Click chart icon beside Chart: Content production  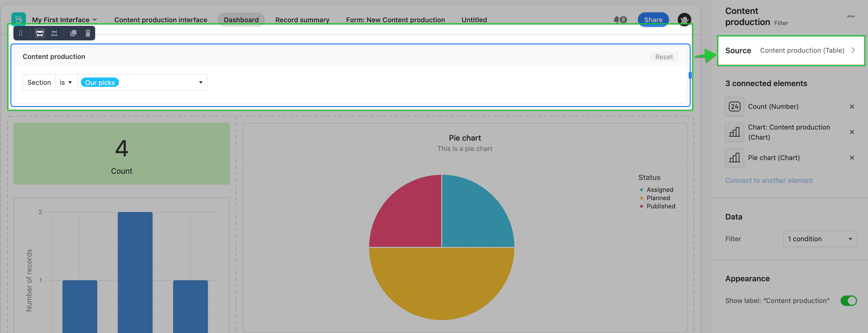pyautogui.click(x=735, y=132)
